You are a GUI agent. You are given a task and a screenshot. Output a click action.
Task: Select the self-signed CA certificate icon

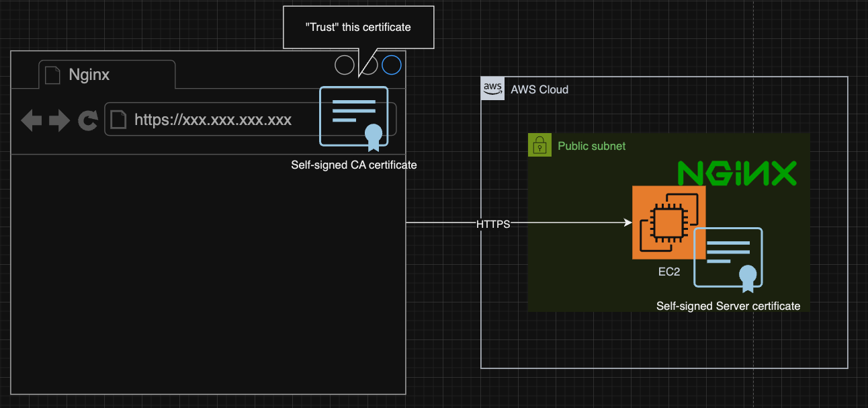coord(354,119)
